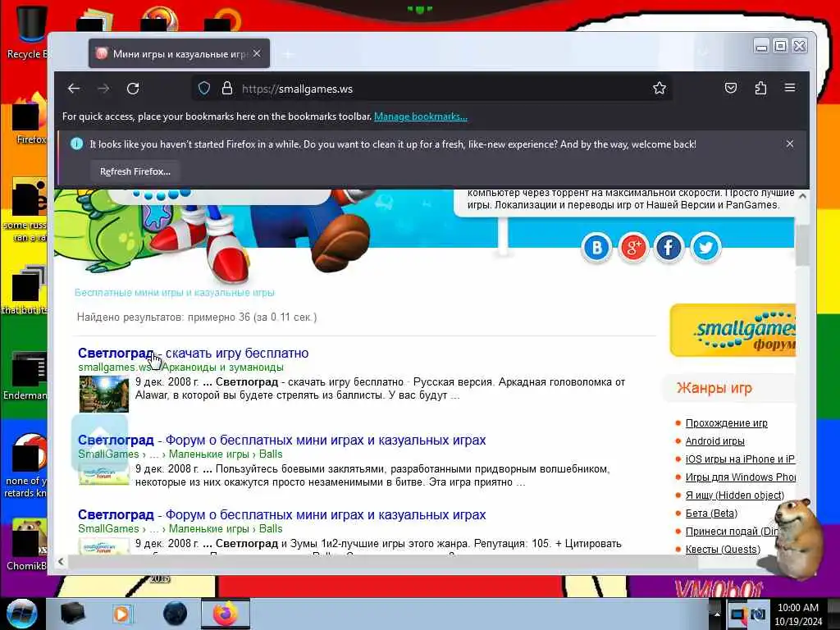Share via the Google Plus icon
The image size is (840, 630).
coord(633,248)
